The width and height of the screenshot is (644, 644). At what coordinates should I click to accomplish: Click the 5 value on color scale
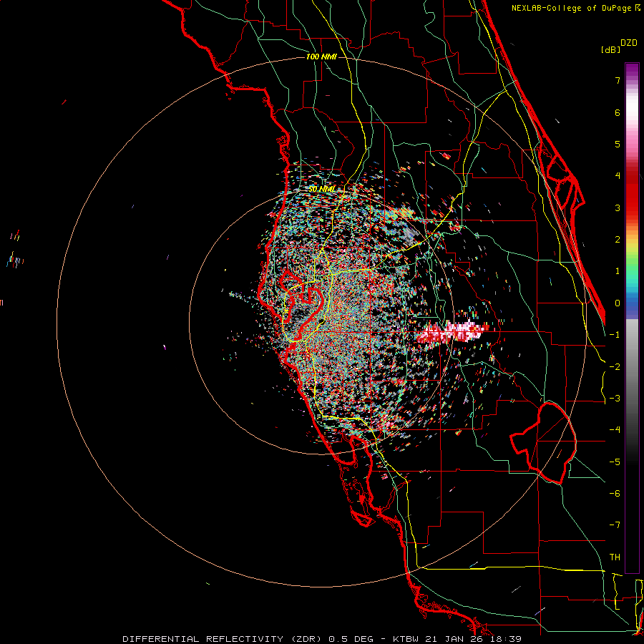point(618,144)
